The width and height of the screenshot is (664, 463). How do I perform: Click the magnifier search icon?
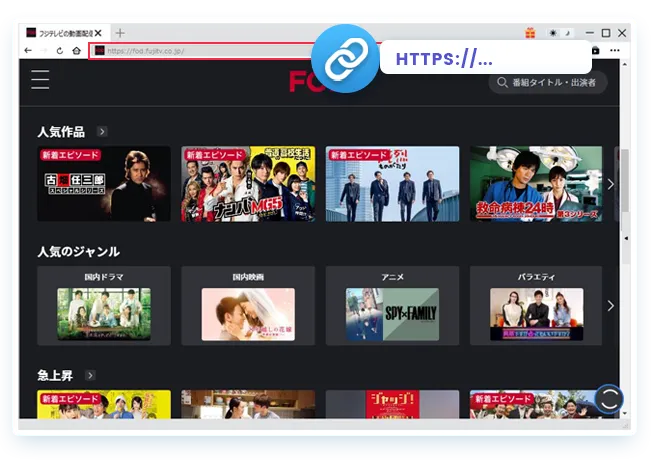point(502,82)
